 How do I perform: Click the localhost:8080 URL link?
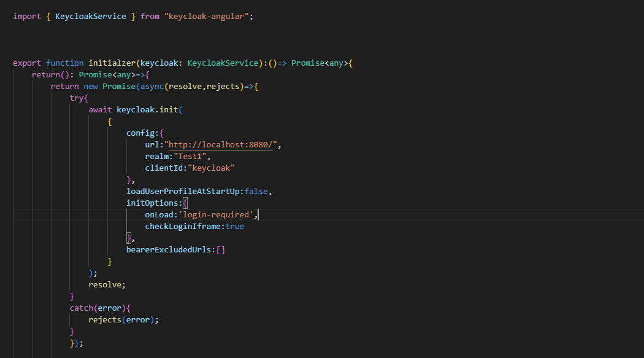coord(220,145)
